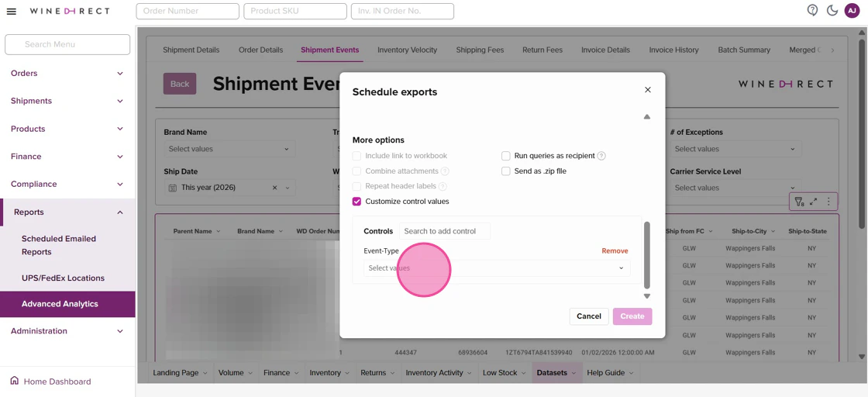Uncheck Customize control values

357,202
